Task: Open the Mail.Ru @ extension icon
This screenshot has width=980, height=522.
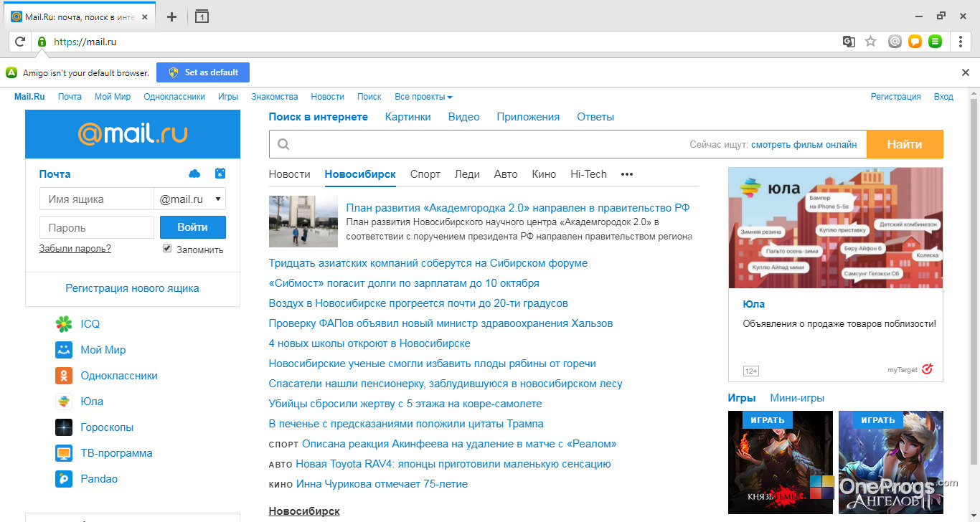Action: [x=895, y=42]
